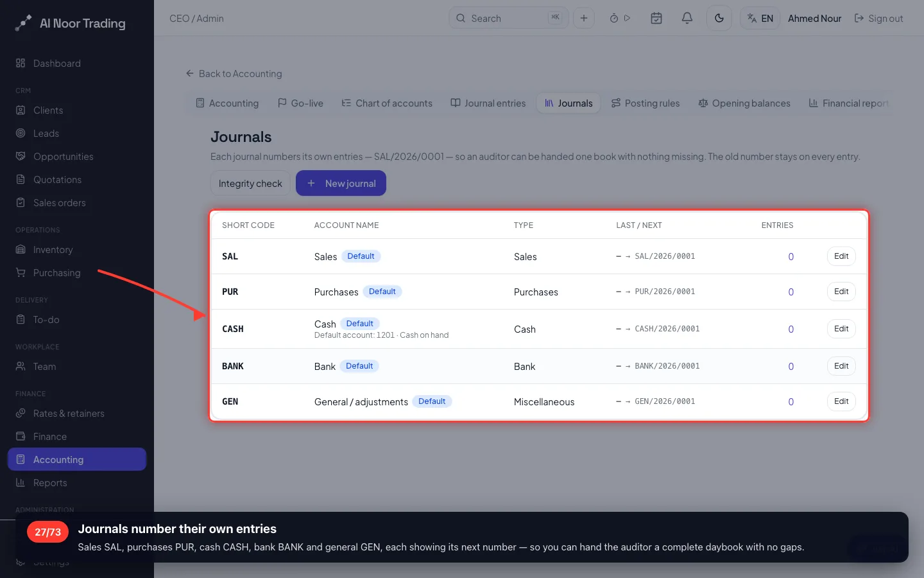Open notifications bell
924x578 pixels.
(x=687, y=18)
